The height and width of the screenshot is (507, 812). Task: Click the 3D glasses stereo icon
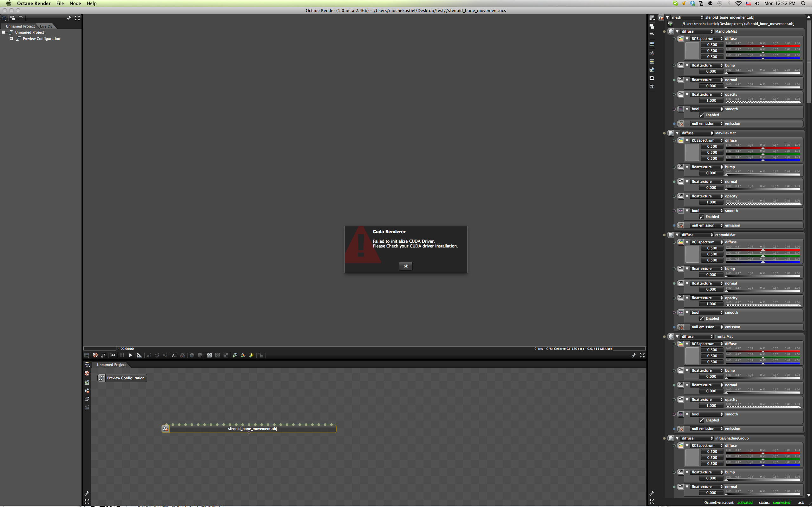pyautogui.click(x=182, y=356)
